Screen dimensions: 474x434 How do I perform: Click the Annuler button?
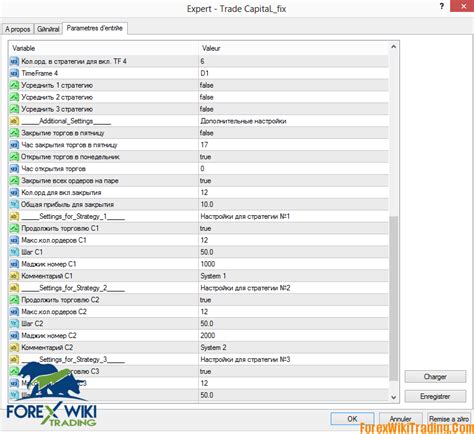[400, 419]
